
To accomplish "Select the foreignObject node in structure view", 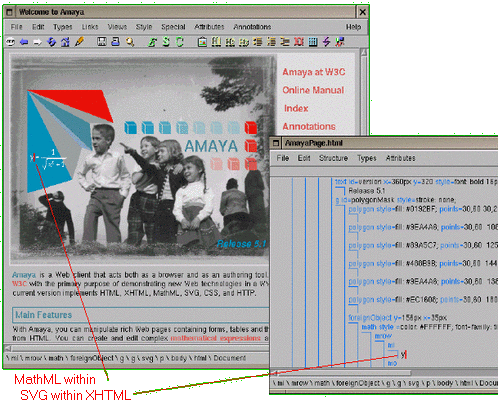I will click(397, 318).
